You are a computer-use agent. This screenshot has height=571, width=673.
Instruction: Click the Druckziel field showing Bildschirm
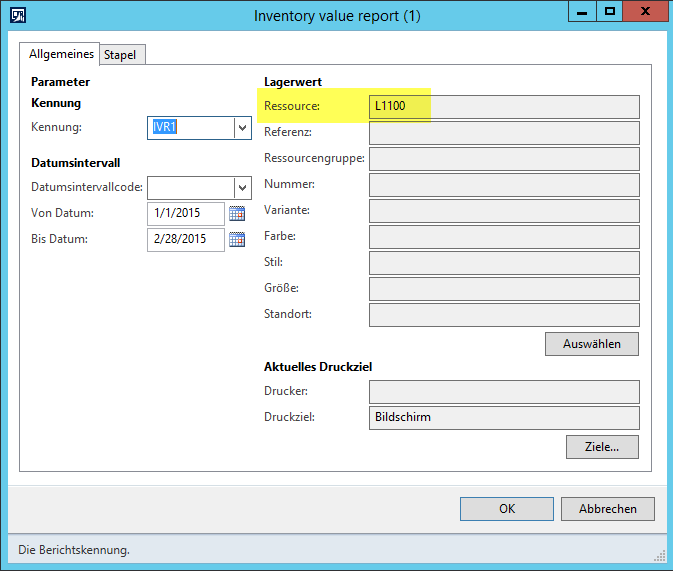[x=503, y=417]
